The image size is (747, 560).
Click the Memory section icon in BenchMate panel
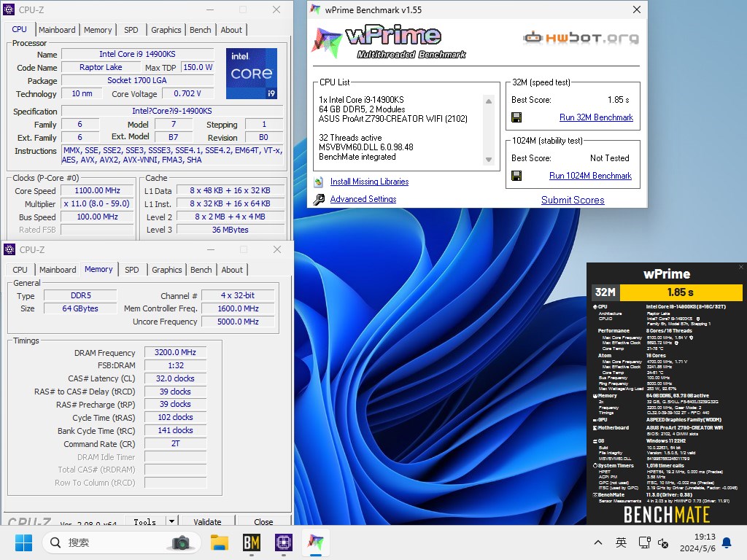pos(595,396)
